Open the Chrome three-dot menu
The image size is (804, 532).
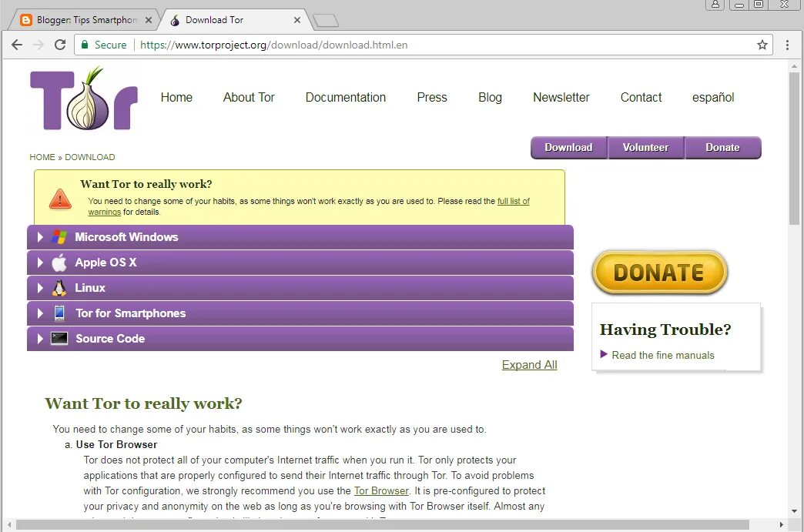pyautogui.click(x=787, y=45)
